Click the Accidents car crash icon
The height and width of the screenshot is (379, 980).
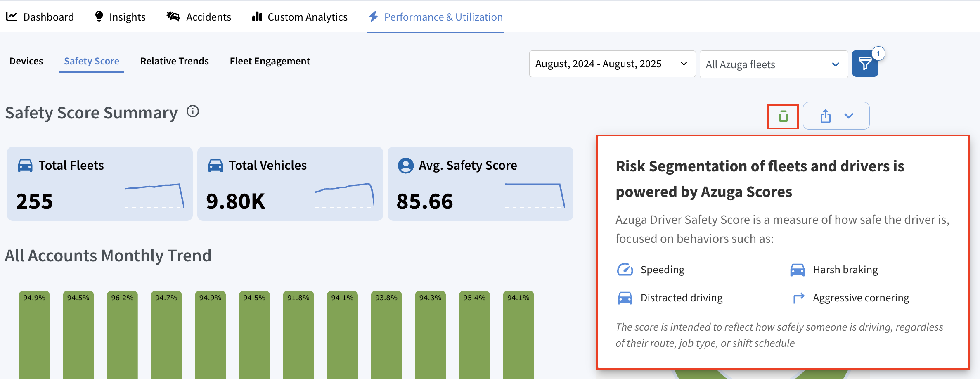(173, 17)
